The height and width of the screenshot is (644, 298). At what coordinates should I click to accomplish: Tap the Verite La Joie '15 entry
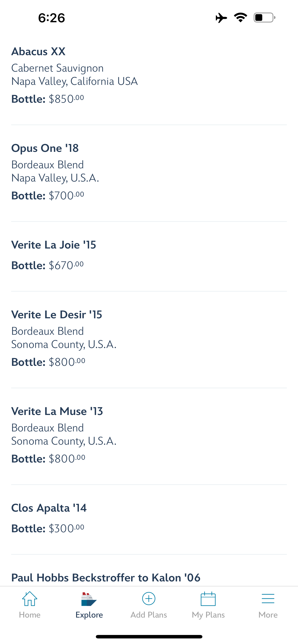pyautogui.click(x=54, y=245)
